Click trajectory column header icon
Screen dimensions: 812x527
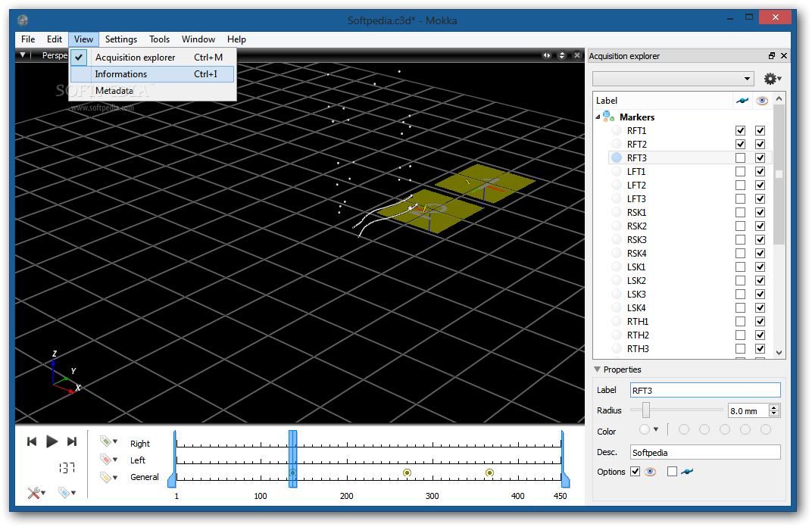(x=742, y=101)
